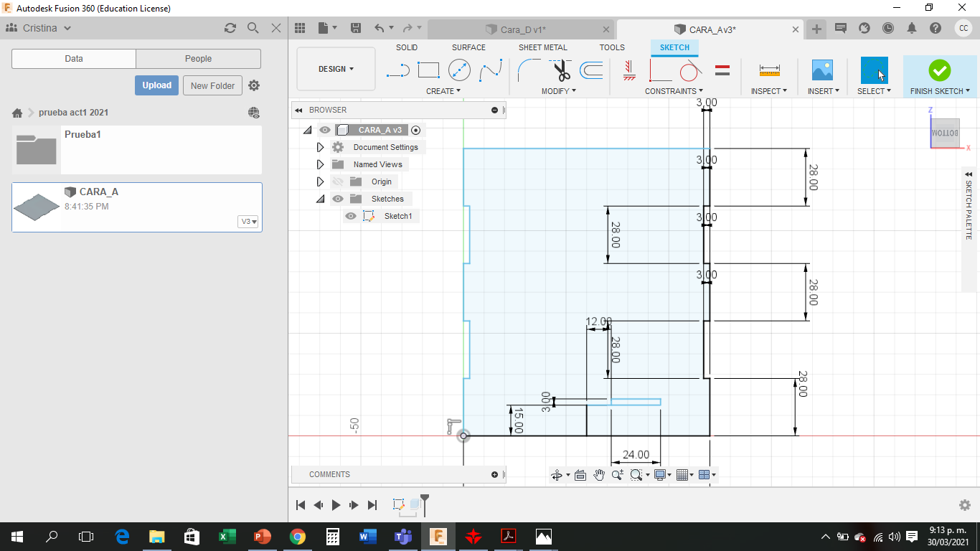The width and height of the screenshot is (980, 551).
Task: Collapse the Sketches node
Action: [x=320, y=199]
